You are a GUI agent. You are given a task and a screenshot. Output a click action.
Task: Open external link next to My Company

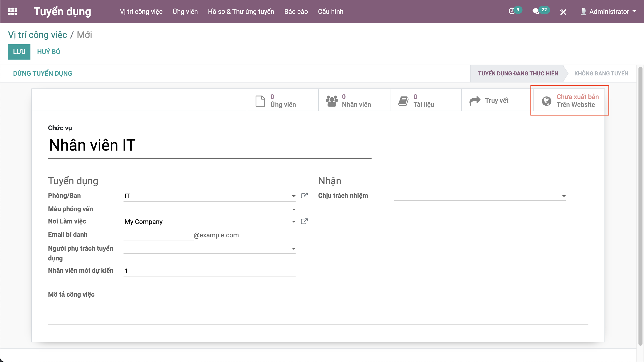coord(304,221)
